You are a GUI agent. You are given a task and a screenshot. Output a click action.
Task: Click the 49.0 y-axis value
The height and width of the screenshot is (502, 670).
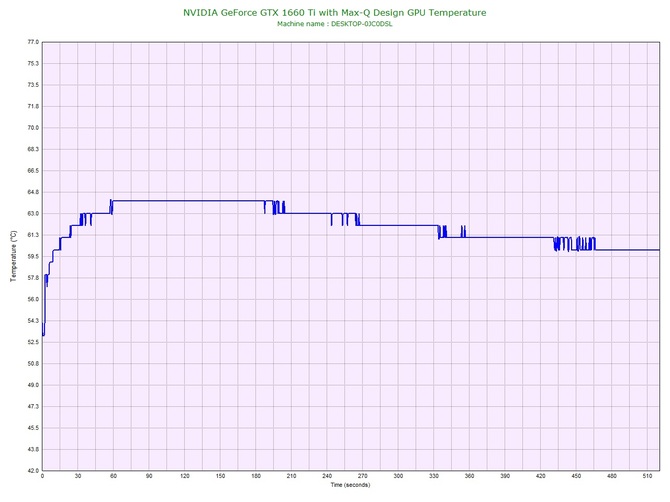click(x=33, y=385)
